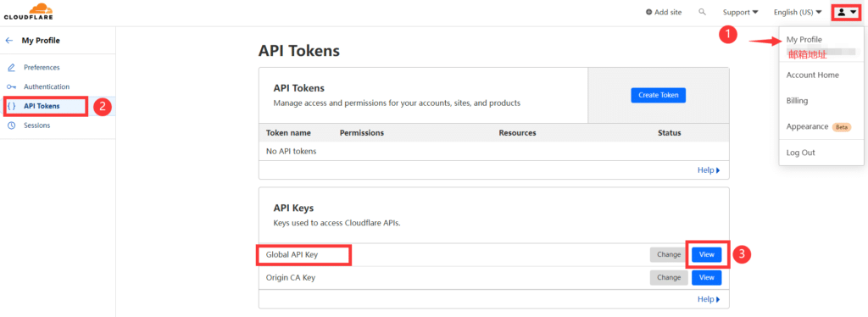Click the Token name column header
The image size is (868, 317).
(288, 133)
